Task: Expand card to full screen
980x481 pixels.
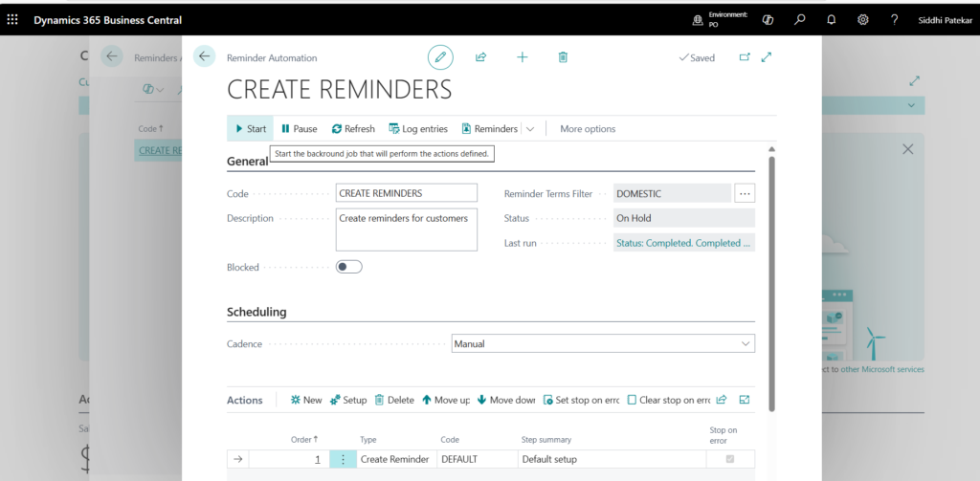Action: [767, 57]
